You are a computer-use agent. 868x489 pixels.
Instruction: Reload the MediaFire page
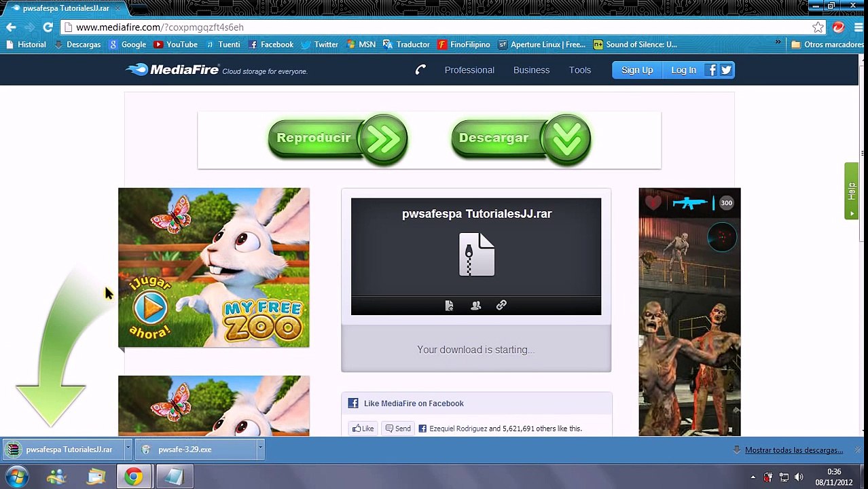click(48, 27)
